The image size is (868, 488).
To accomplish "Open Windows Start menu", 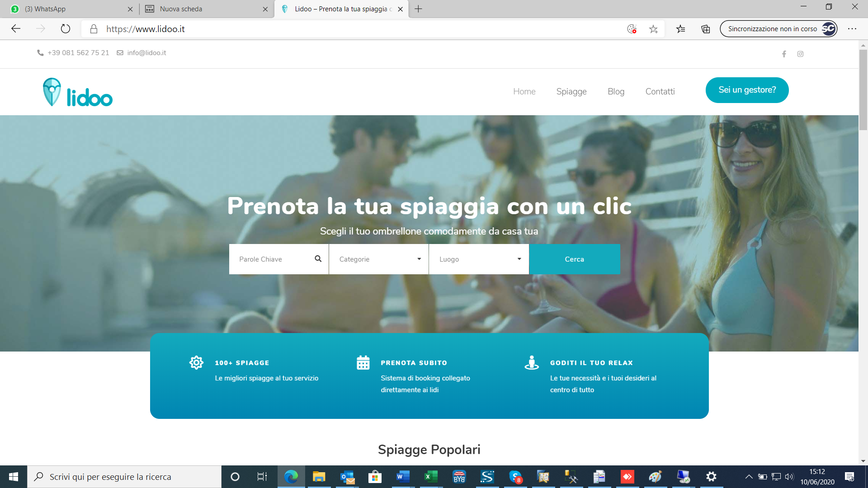I will [14, 477].
